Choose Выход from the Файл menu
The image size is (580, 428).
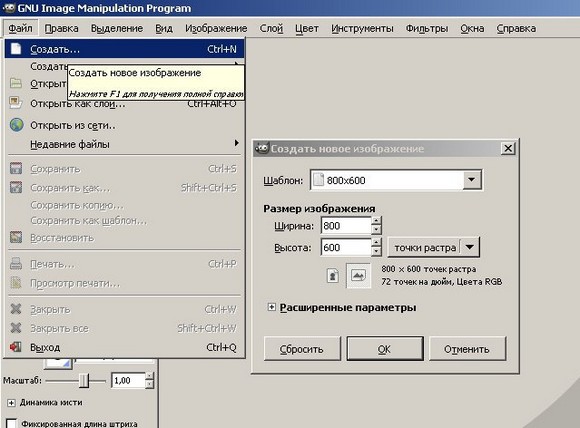124,347
